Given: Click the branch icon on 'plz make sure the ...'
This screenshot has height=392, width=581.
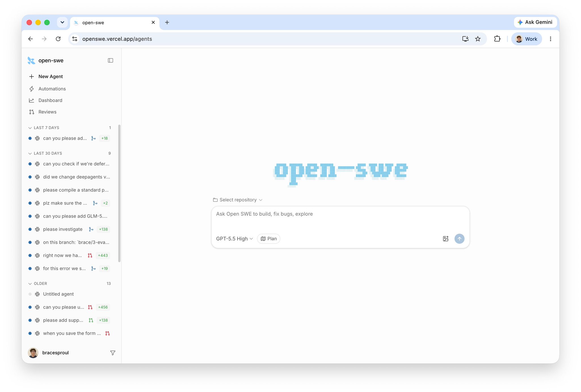Looking at the screenshot, I should click(x=95, y=203).
